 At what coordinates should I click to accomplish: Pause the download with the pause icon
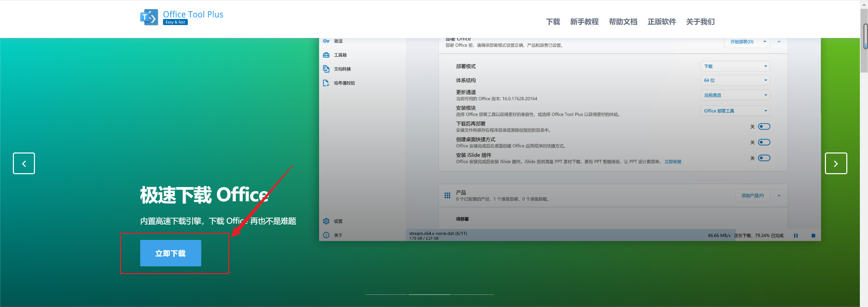pos(796,236)
